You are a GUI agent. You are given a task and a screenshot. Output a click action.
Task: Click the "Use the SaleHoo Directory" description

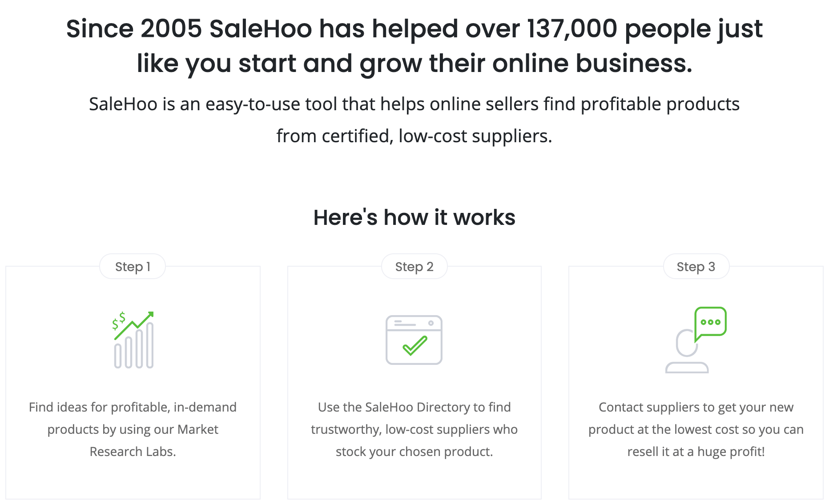coord(414,407)
